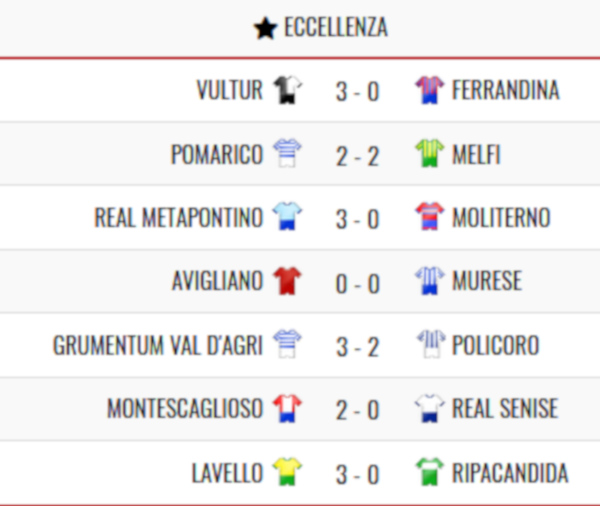Click Ferrandina's red and blue striped jersey
The width and height of the screenshot is (600, 506).
coord(430,90)
